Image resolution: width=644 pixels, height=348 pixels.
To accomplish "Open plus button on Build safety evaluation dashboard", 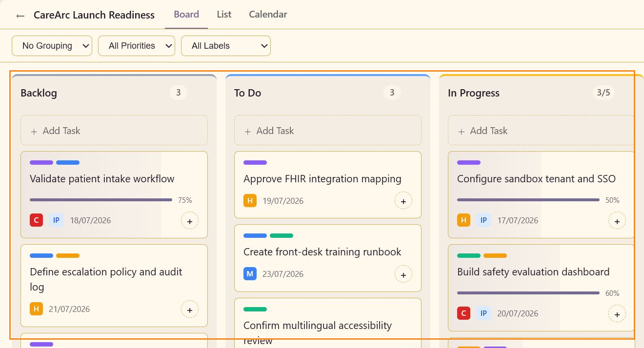I will 617,314.
